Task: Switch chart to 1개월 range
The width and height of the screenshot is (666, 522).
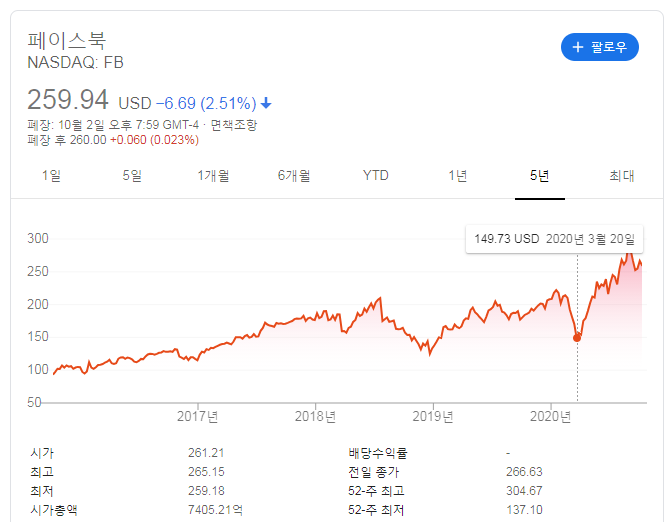Action: [x=213, y=175]
